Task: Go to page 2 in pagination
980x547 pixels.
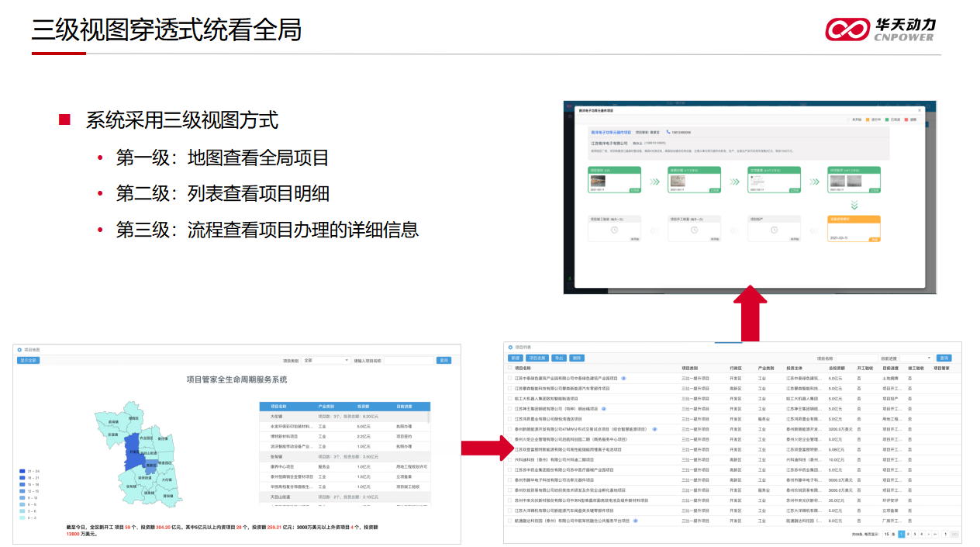Action: point(908,535)
